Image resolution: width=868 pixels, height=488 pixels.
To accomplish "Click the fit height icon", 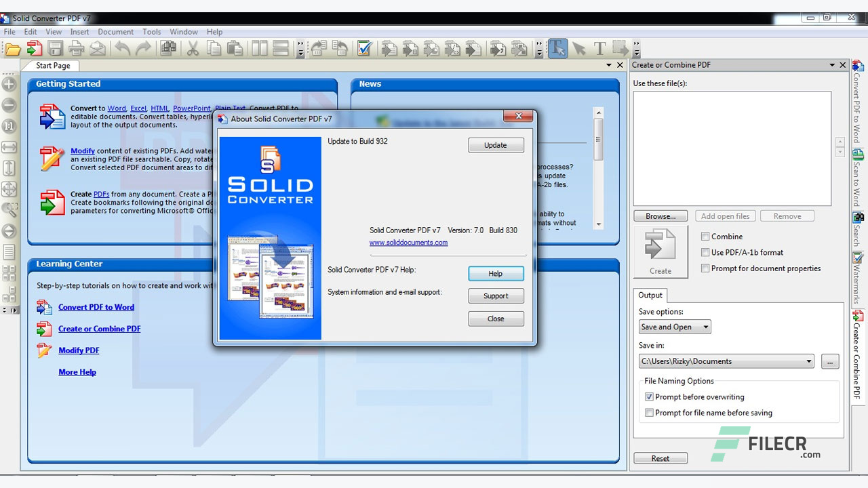I will click(x=9, y=168).
